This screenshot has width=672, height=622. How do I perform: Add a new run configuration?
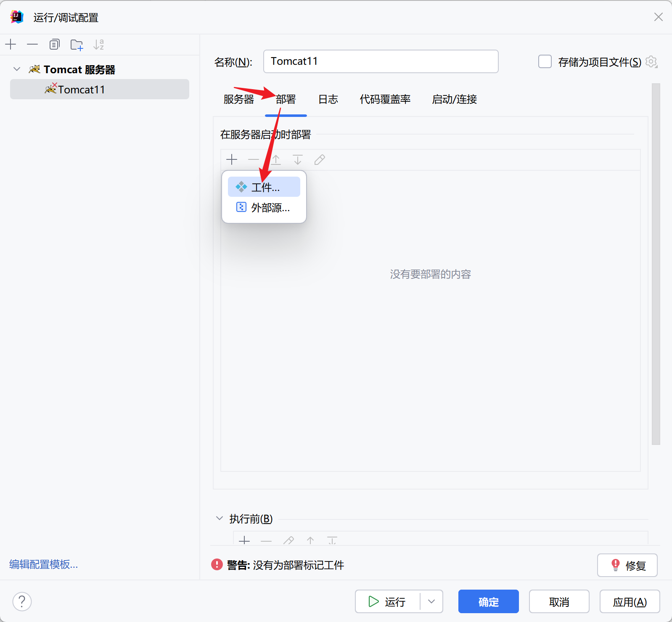pos(11,44)
